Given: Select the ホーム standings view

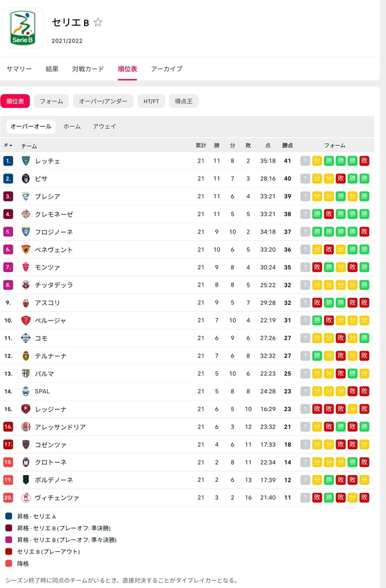Looking at the screenshot, I should pyautogui.click(x=72, y=126).
